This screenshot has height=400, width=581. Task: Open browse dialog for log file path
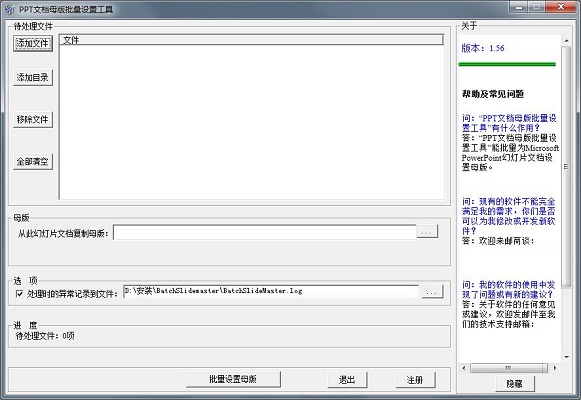pos(432,291)
